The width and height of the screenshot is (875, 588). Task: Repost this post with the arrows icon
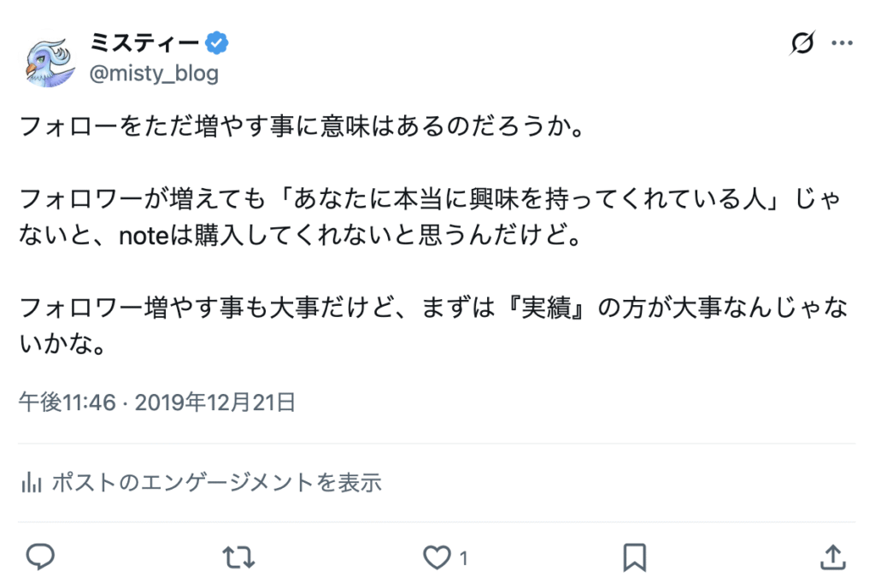pos(238,557)
